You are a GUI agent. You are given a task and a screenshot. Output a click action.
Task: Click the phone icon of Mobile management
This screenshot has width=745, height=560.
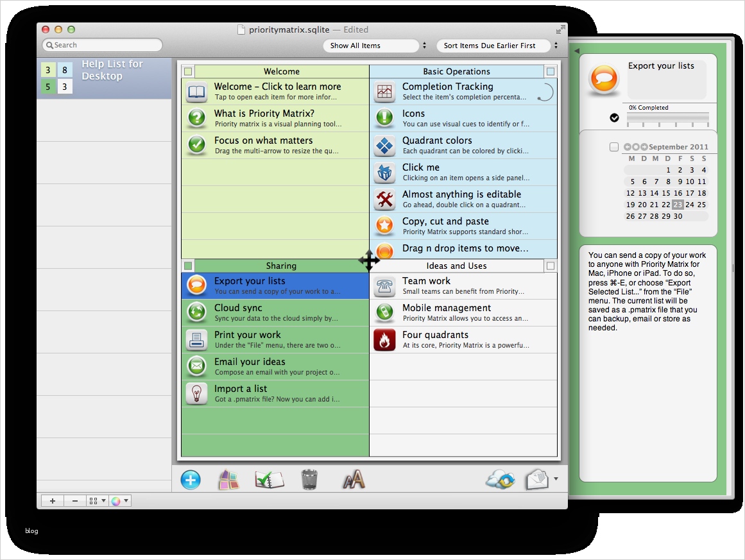(385, 312)
